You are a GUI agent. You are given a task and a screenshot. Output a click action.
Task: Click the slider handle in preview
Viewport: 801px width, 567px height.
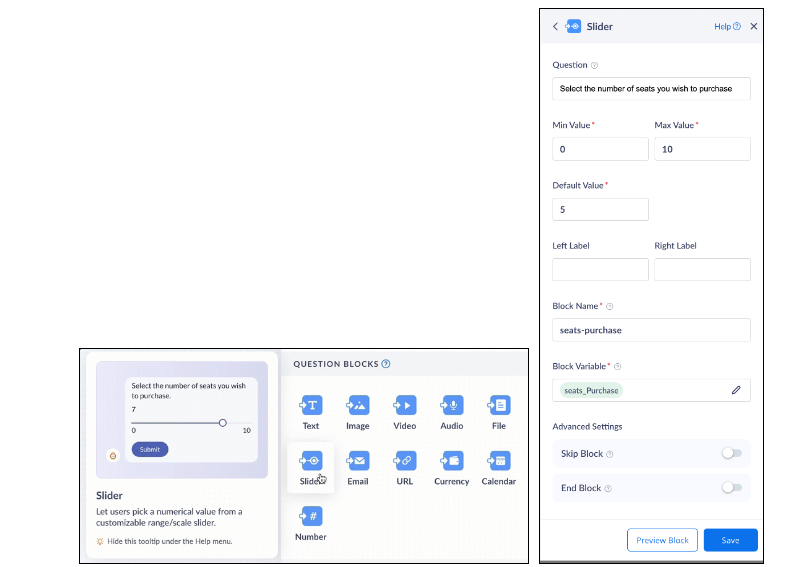click(222, 423)
